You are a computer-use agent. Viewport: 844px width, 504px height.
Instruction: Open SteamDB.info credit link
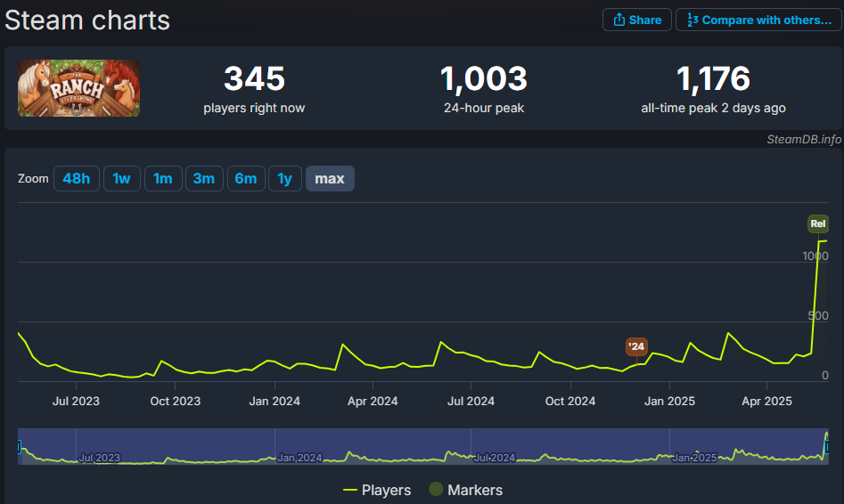click(x=804, y=139)
